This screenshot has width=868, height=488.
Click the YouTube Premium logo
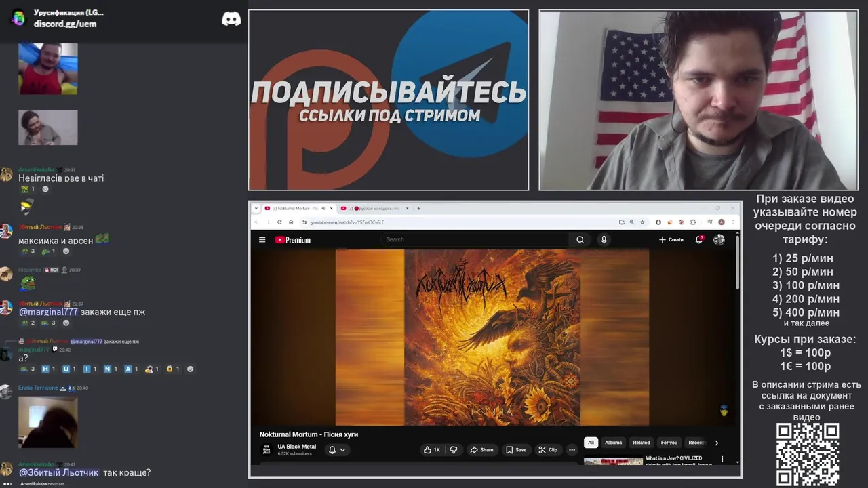292,240
